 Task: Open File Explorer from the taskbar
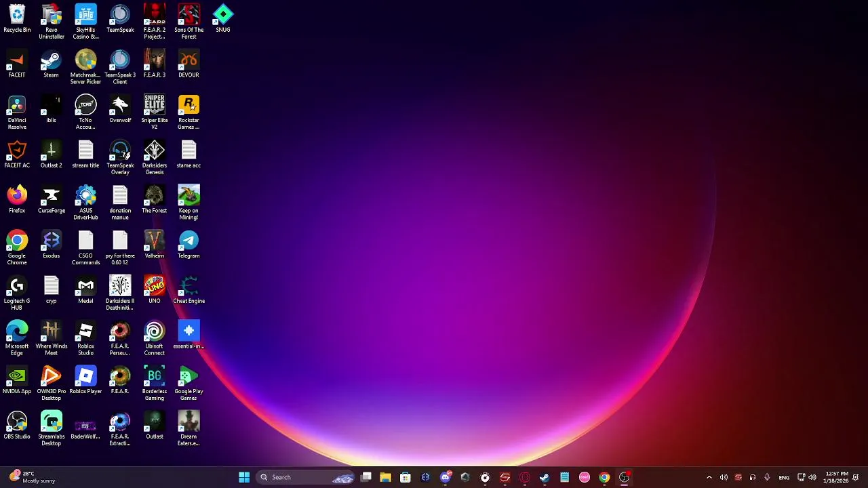pos(385,477)
